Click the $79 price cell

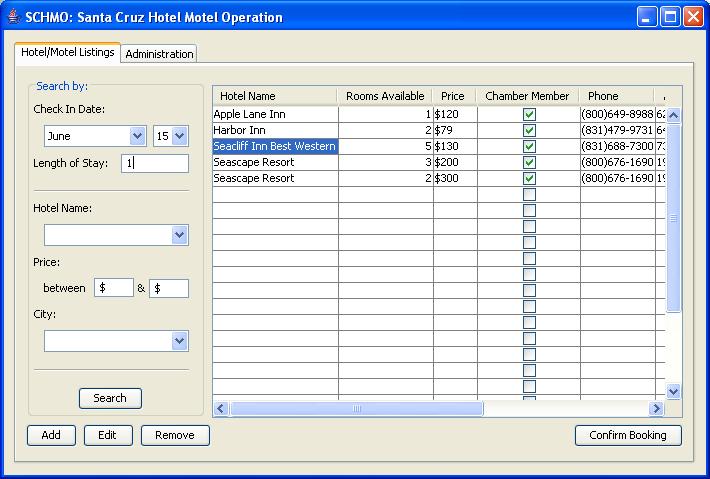tap(455, 130)
